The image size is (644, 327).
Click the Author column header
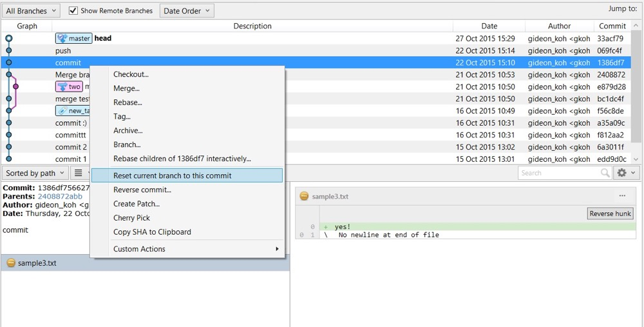pos(560,26)
